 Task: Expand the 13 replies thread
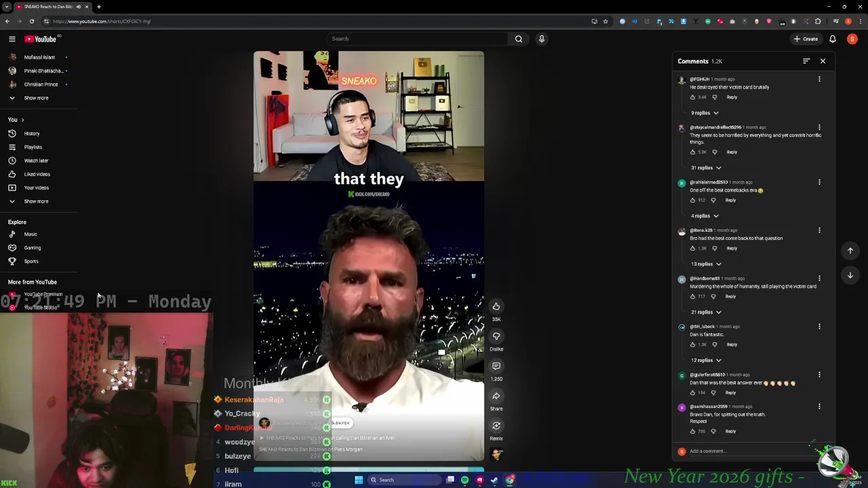[706, 264]
